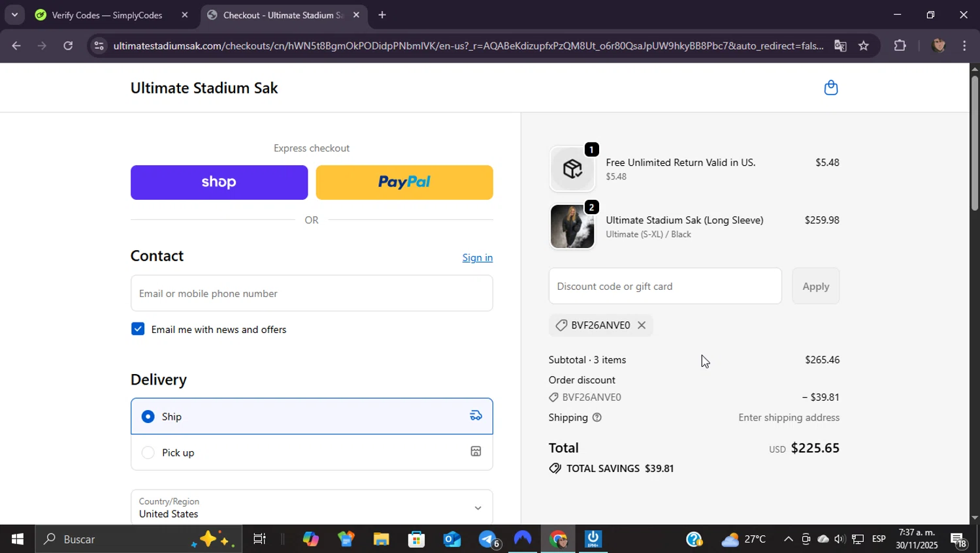Switch to Verify Codes SimplyCodes tab
Screen dimensions: 980x553
click(108, 15)
